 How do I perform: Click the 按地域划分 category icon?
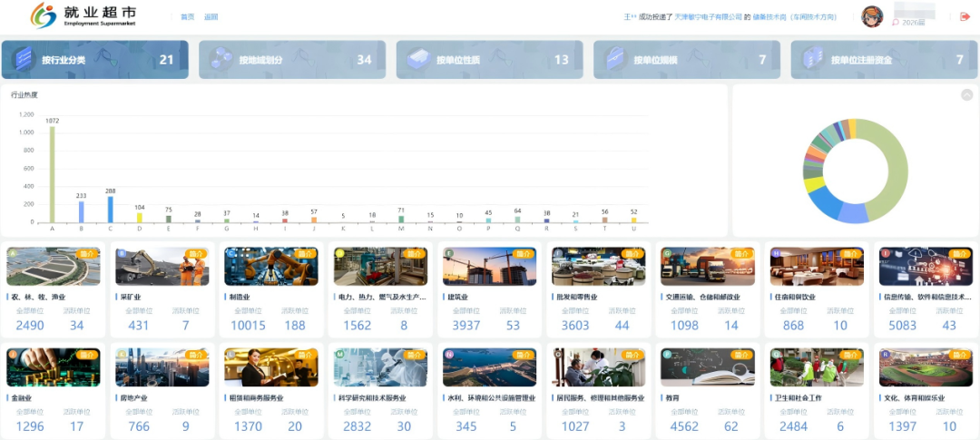click(x=221, y=60)
